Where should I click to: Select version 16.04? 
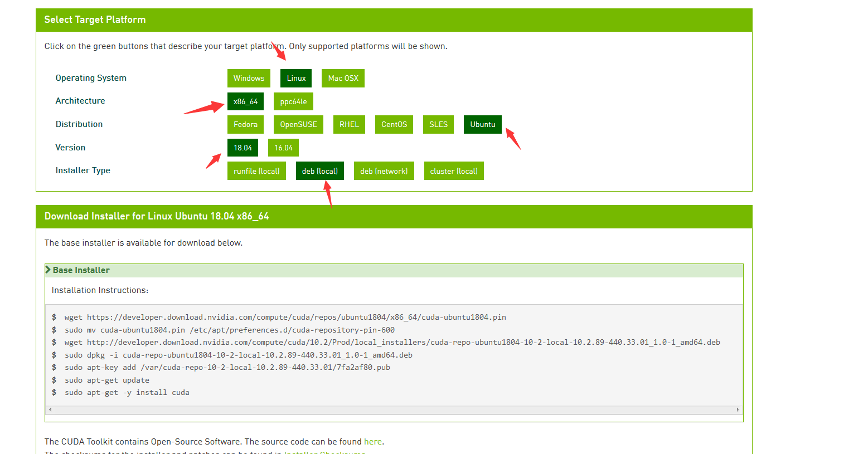tap(283, 148)
